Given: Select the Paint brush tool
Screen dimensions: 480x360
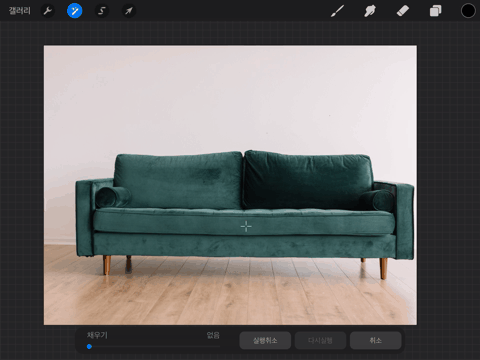Looking at the screenshot, I should click(337, 11).
